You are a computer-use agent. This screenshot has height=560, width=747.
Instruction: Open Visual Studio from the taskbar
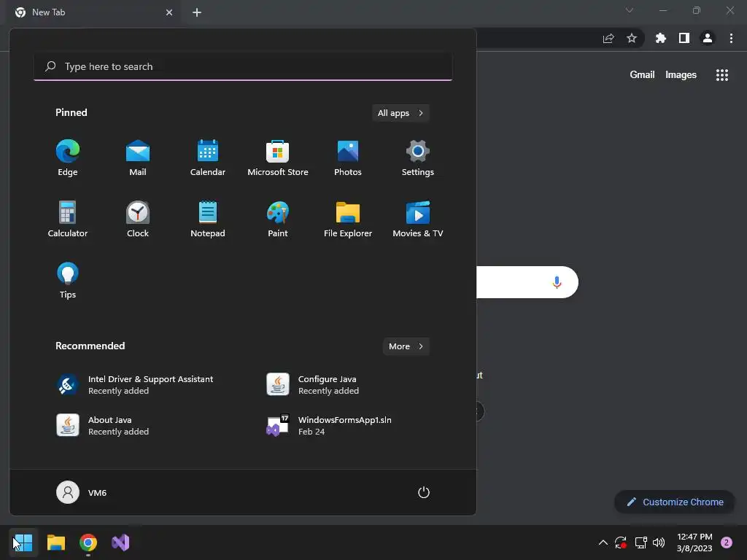click(x=120, y=542)
